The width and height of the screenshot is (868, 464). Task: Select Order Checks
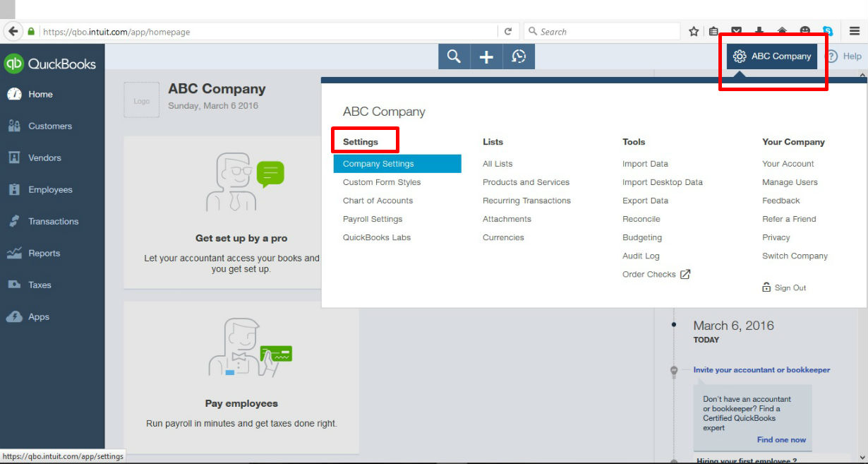pyautogui.click(x=649, y=274)
